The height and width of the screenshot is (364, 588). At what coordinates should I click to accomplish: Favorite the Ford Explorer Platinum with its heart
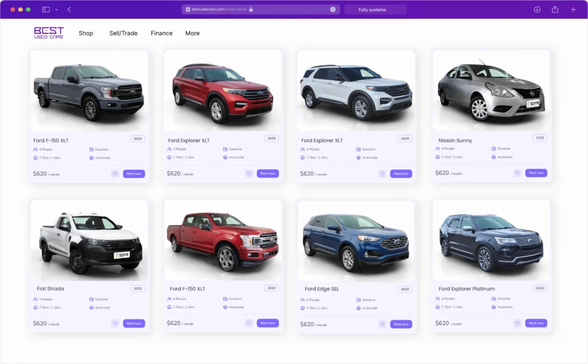(517, 323)
